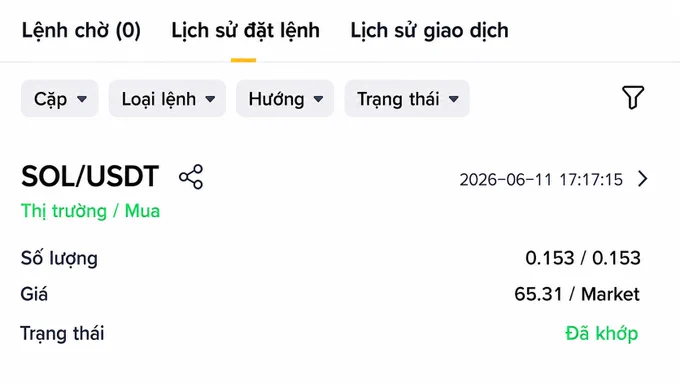The image size is (680, 383).
Task: Click the Loại lệnh dropdown arrow
Action: pos(210,99)
